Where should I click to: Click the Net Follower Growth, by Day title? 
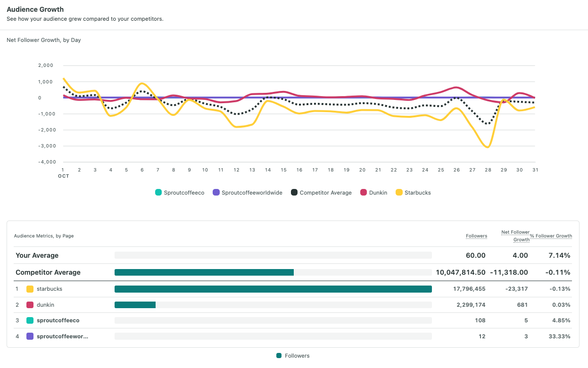44,40
